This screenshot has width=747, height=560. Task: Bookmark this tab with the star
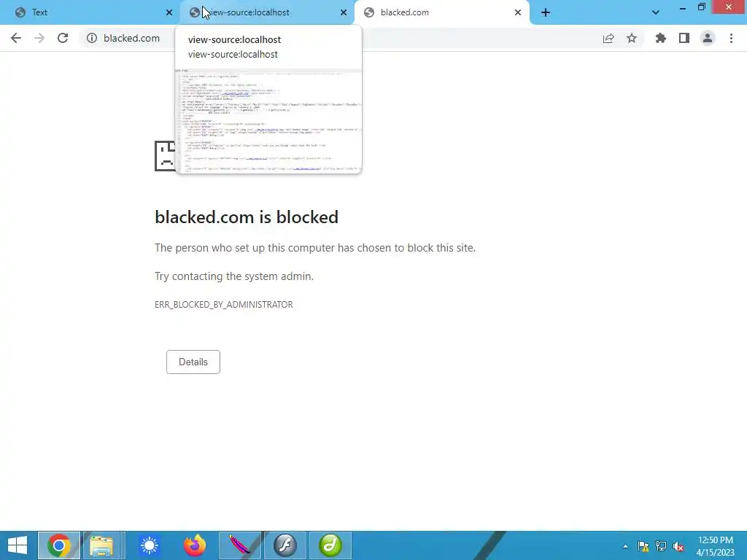pyautogui.click(x=632, y=38)
